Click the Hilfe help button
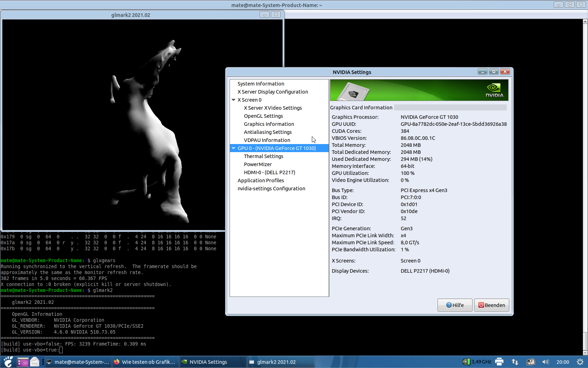Screen dimensions: 588x368 [x=455, y=305]
